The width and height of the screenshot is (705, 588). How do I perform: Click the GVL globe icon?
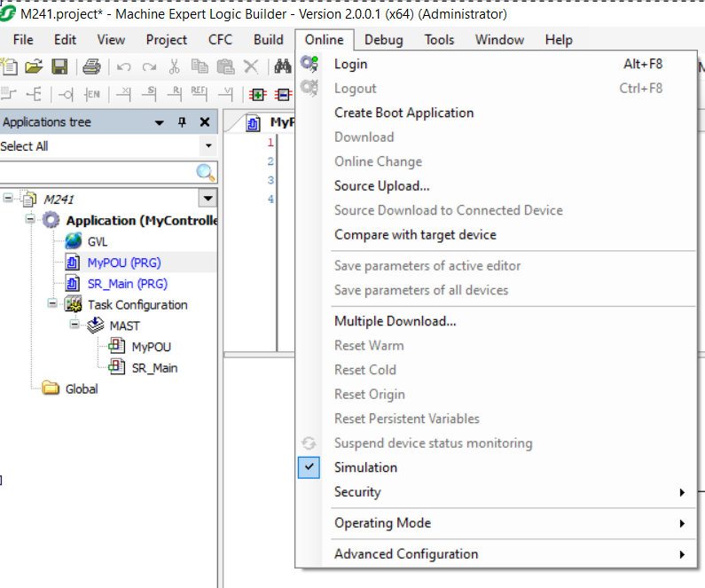pyautogui.click(x=74, y=241)
